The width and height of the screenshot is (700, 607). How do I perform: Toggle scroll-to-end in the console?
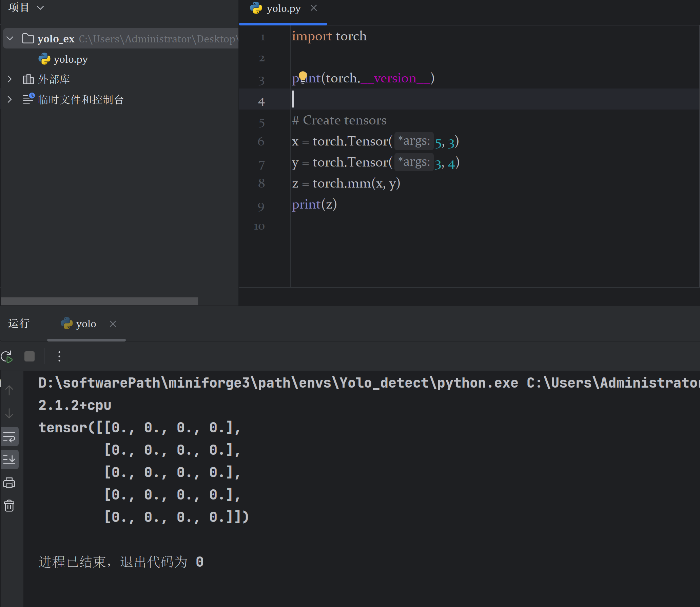point(10,459)
